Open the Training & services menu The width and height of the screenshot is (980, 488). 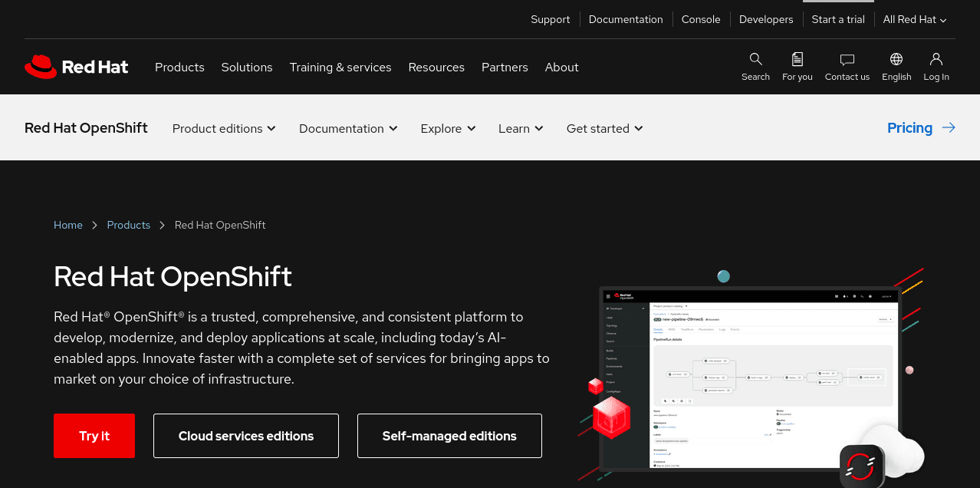point(340,67)
